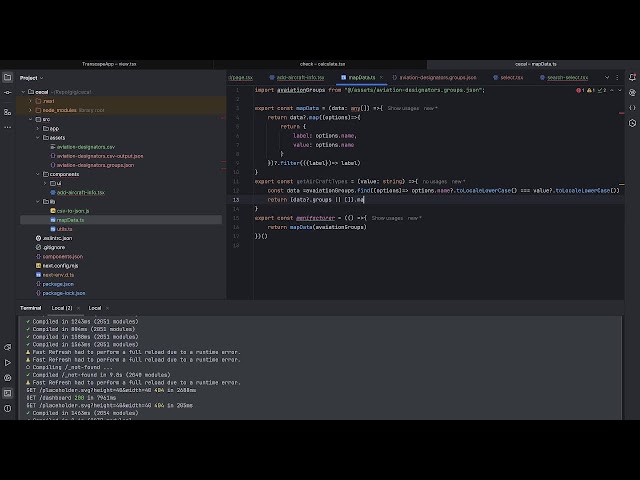Open the Problems icon in left sidebar
640x480 pixels.
tap(8, 408)
